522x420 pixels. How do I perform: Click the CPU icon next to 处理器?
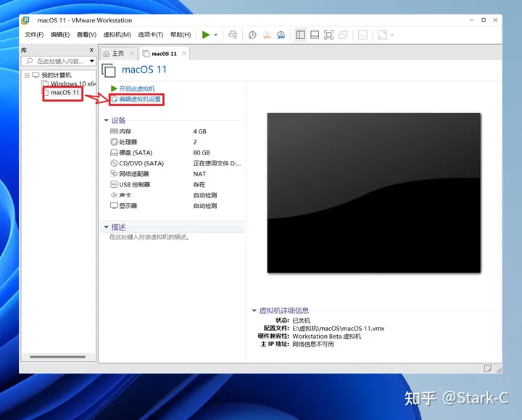[114, 142]
